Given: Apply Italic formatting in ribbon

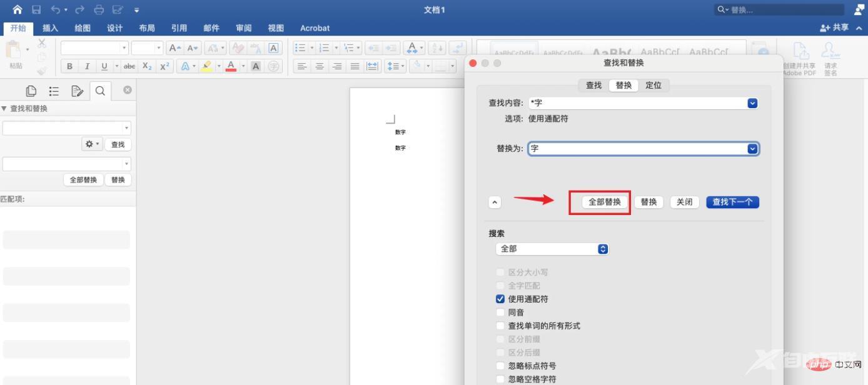Looking at the screenshot, I should tap(87, 66).
